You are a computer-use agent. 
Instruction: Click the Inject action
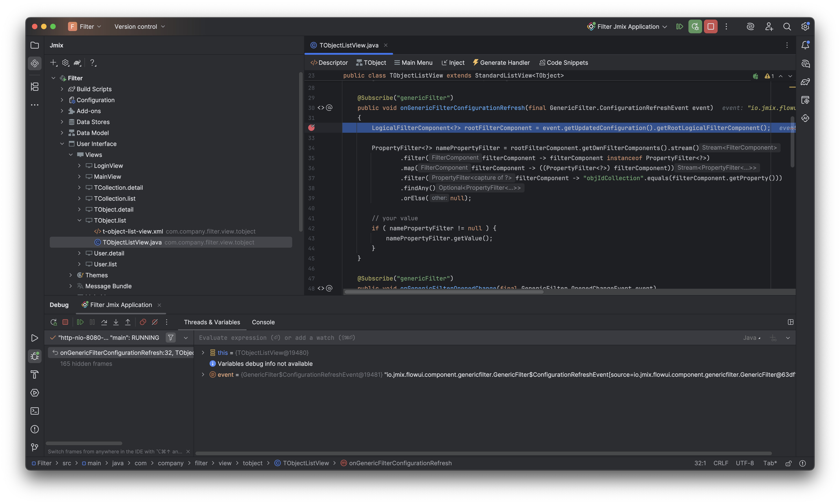(453, 62)
